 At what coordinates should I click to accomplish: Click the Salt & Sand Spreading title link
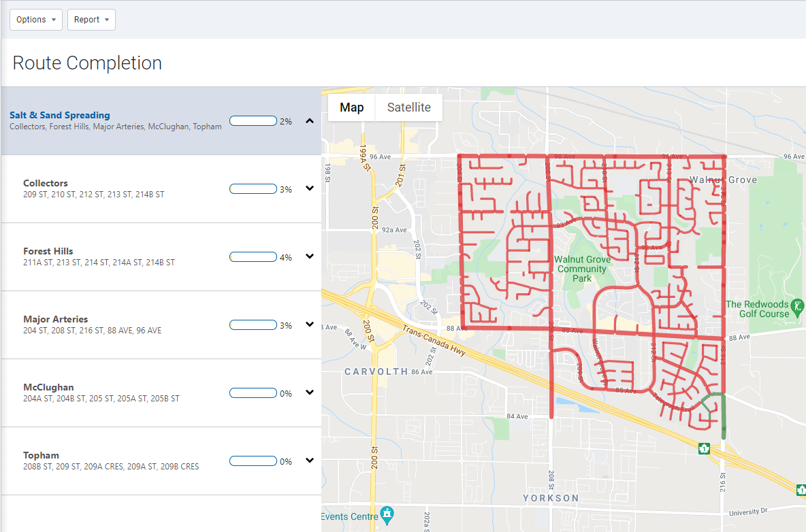tap(60, 115)
